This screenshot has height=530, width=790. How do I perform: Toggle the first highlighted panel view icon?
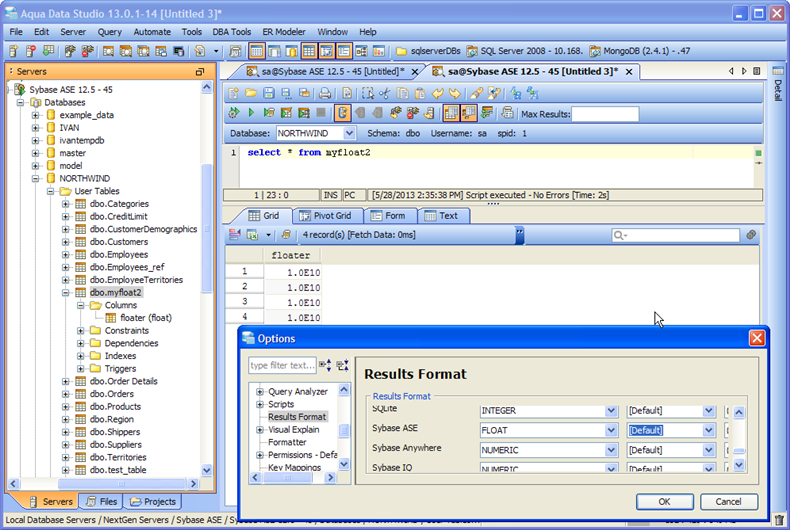[257, 51]
